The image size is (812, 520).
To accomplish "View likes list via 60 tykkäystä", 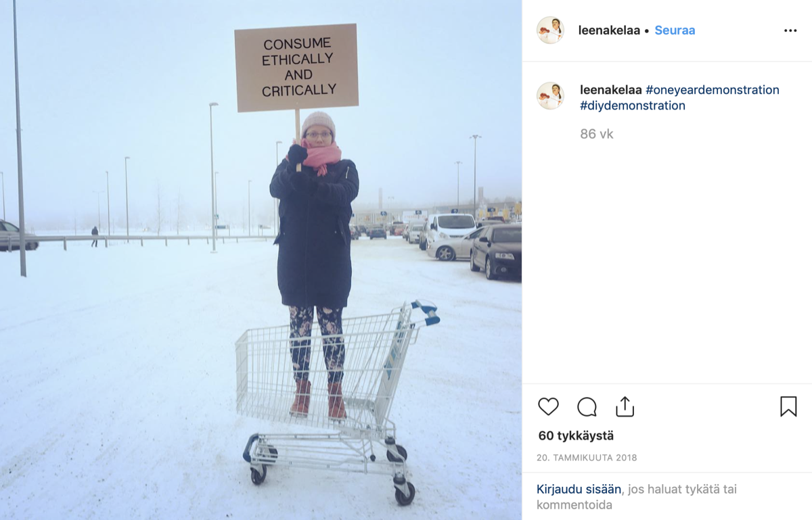I will click(576, 436).
